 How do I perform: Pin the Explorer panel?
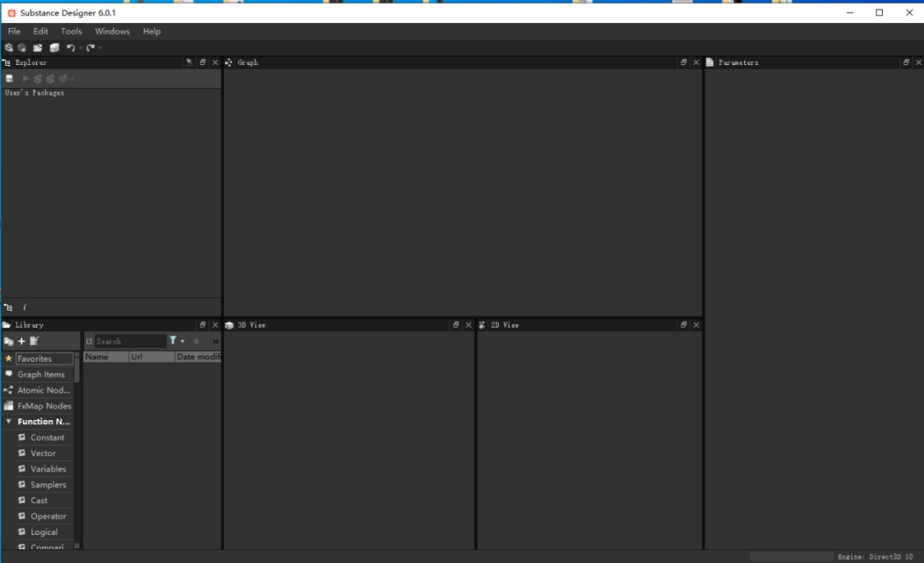coord(189,62)
